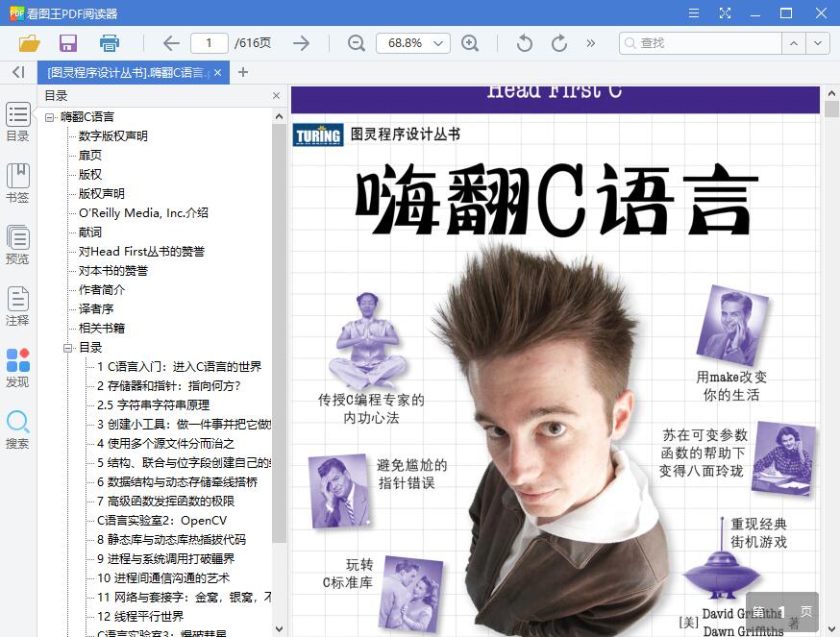Open C语言实验室2：OpenCV entry
Screen dimensions: 840x637
[161, 521]
